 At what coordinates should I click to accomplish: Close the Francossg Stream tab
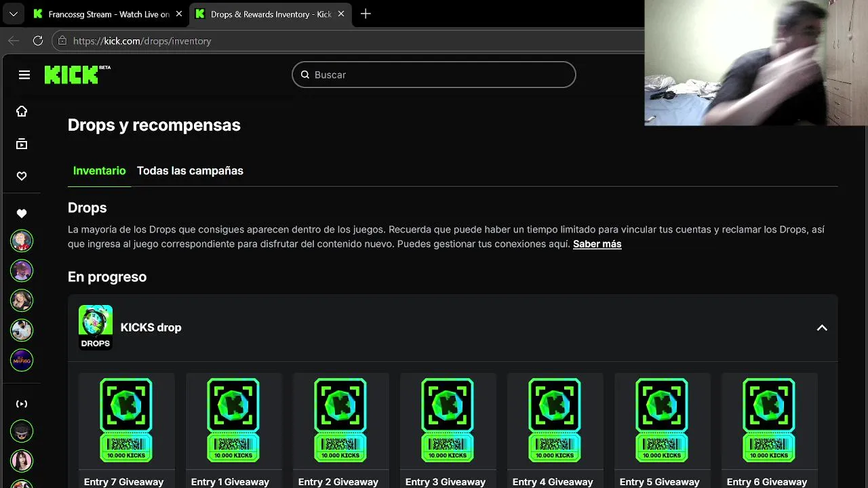coord(179,14)
